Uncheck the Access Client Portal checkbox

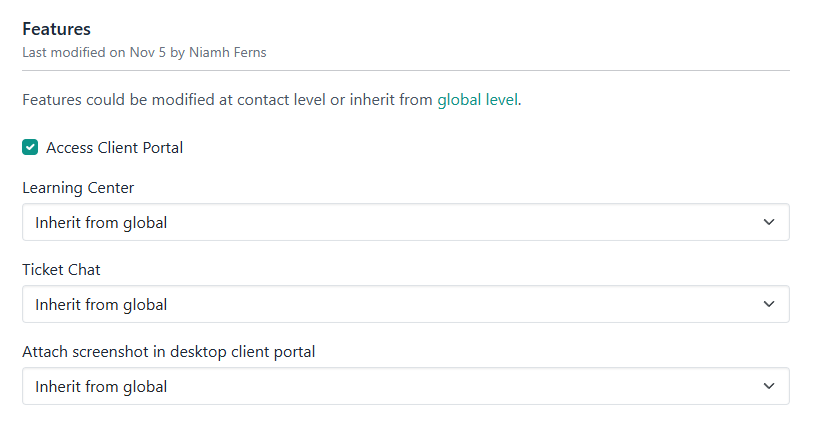[30, 148]
